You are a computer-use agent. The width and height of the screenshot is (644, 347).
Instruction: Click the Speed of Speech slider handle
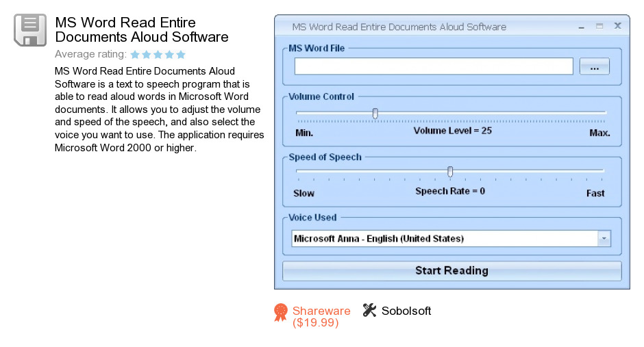[450, 172]
